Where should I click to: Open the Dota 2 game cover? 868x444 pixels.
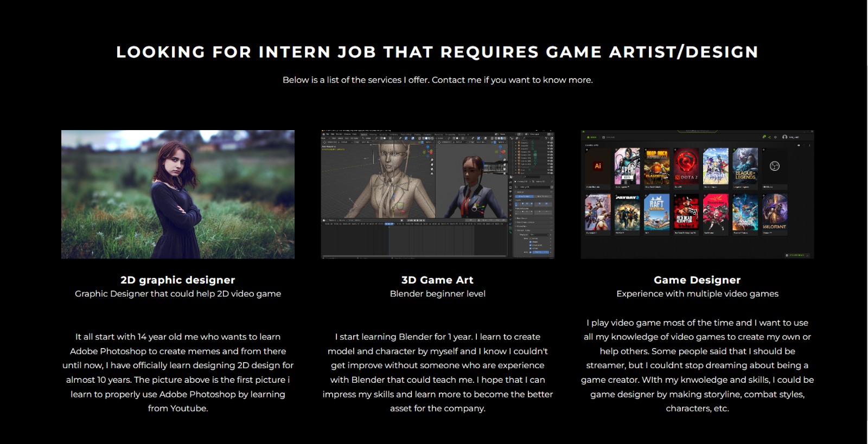[x=686, y=166]
